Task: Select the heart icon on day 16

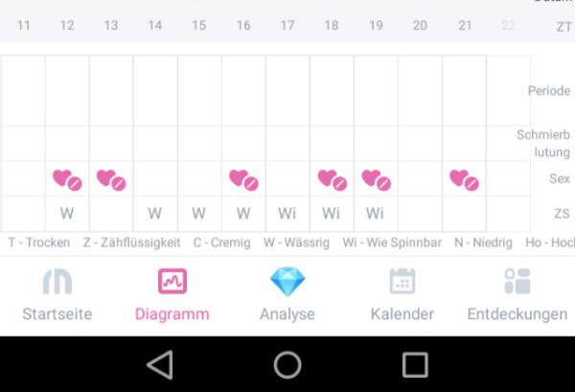Action: pos(243,179)
